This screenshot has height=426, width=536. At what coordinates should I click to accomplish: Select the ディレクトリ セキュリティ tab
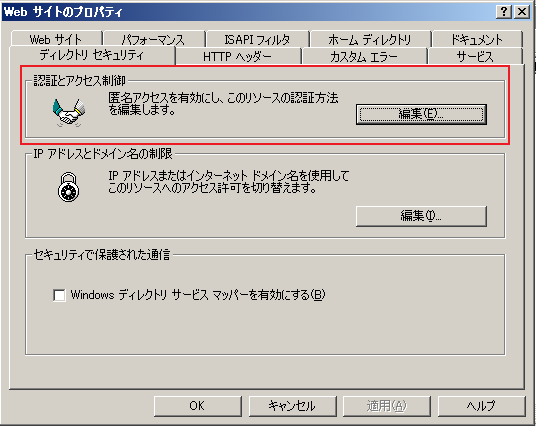coord(92,55)
